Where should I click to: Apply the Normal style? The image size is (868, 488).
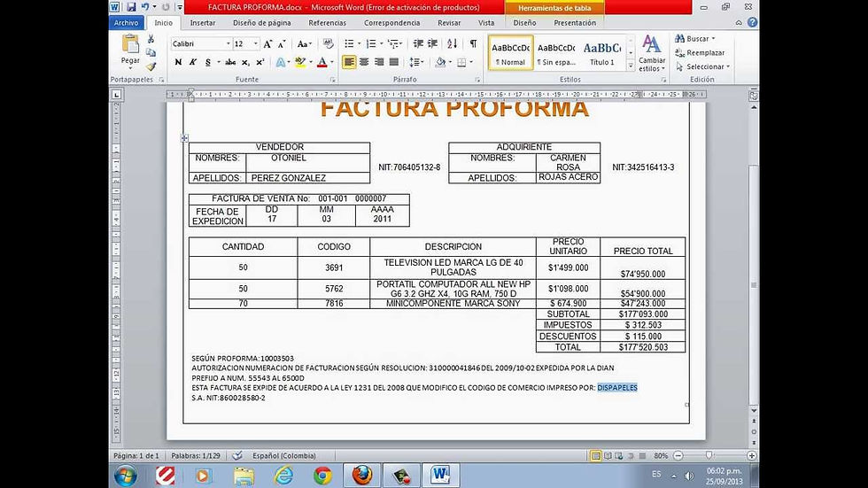point(510,52)
